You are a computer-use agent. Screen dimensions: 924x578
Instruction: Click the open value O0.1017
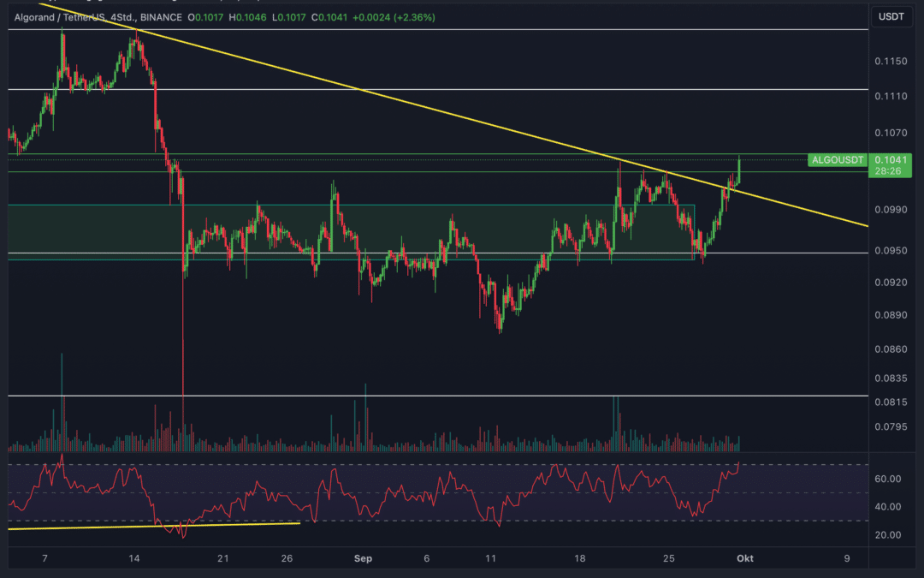point(205,18)
